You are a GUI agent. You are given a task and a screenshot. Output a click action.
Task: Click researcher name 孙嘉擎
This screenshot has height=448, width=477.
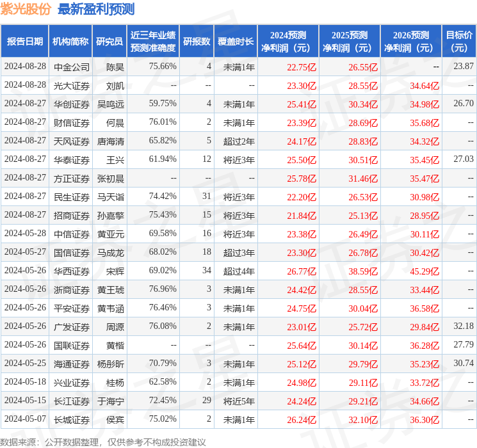coord(111,216)
